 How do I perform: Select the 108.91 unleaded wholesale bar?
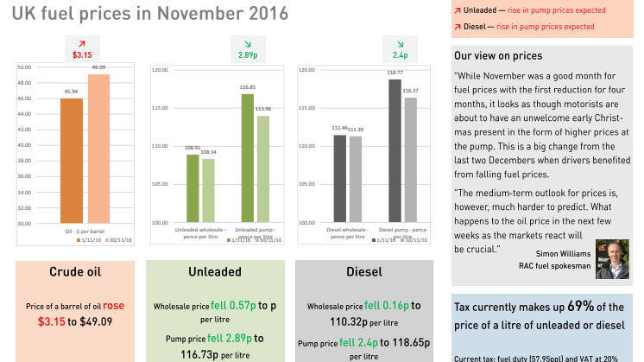point(193,188)
